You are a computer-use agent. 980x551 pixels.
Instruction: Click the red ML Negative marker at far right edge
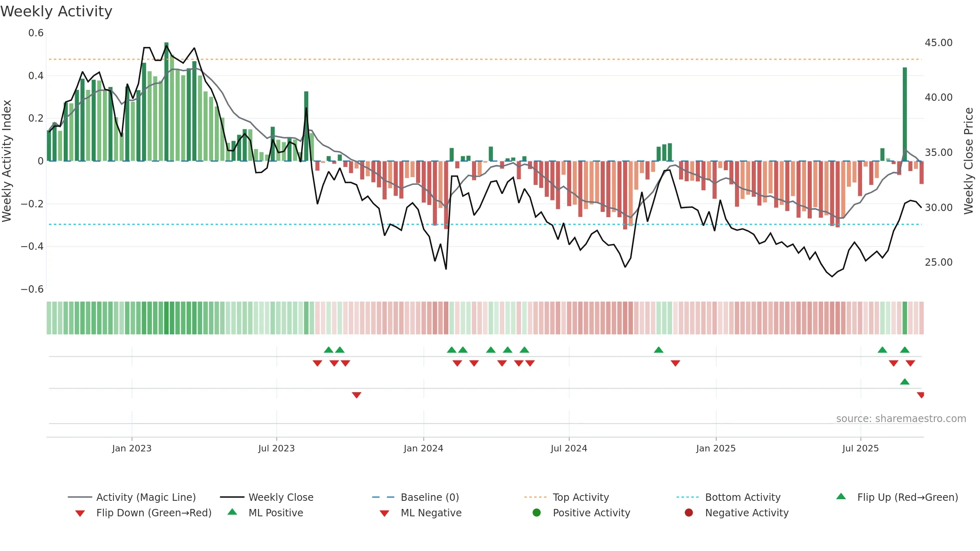coord(920,395)
